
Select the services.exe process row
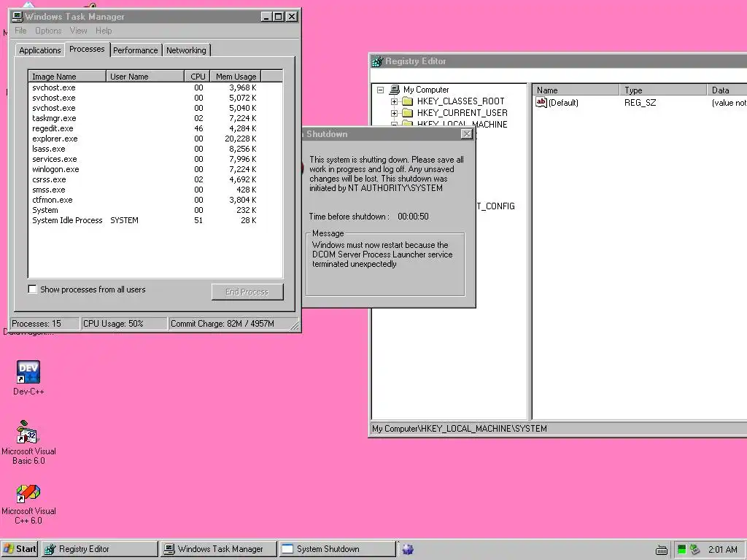(x=155, y=159)
